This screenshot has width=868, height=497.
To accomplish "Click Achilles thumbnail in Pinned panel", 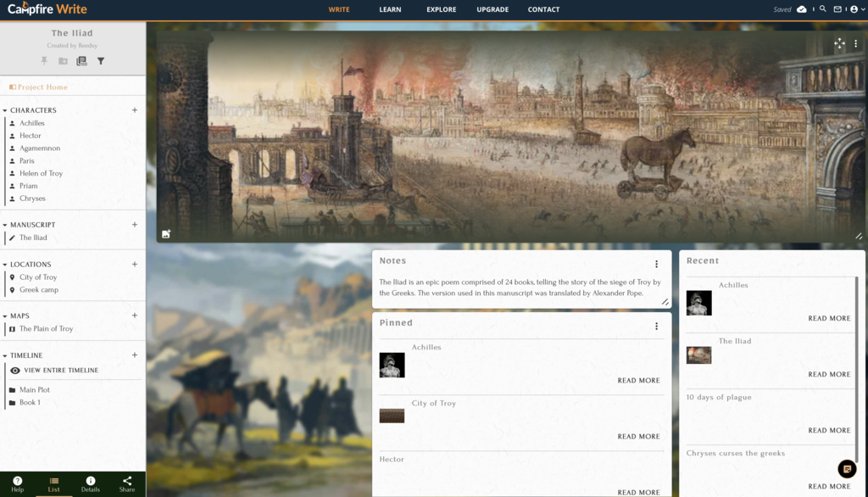I will (x=392, y=366).
